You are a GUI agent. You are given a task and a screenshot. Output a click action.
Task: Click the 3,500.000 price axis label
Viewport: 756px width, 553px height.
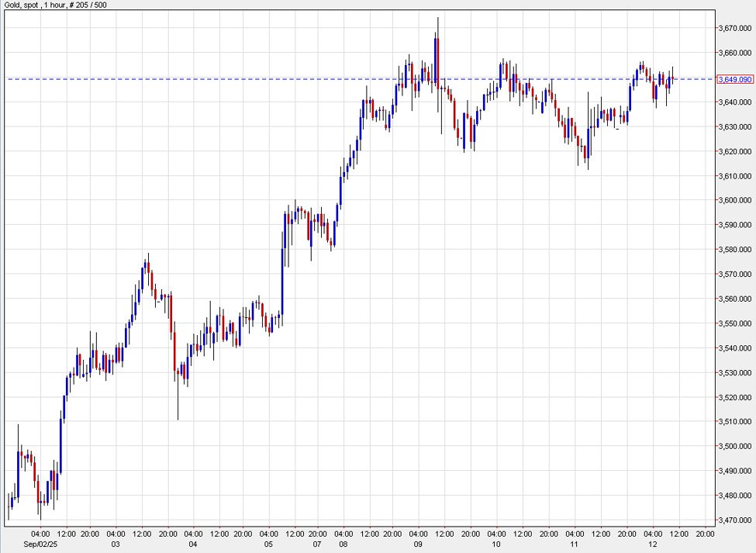point(734,446)
